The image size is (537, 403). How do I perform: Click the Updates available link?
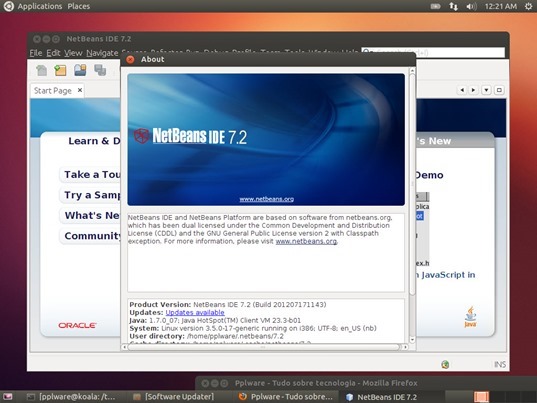click(195, 312)
